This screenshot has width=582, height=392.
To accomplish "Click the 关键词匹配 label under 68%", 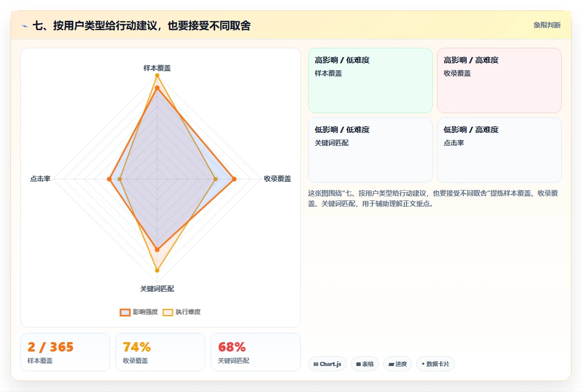I will 233,361.
